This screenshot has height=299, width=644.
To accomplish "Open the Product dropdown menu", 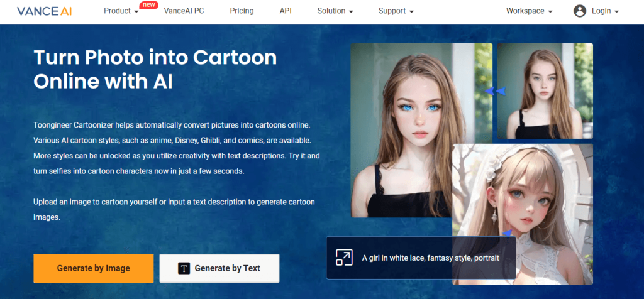I will pyautogui.click(x=121, y=11).
